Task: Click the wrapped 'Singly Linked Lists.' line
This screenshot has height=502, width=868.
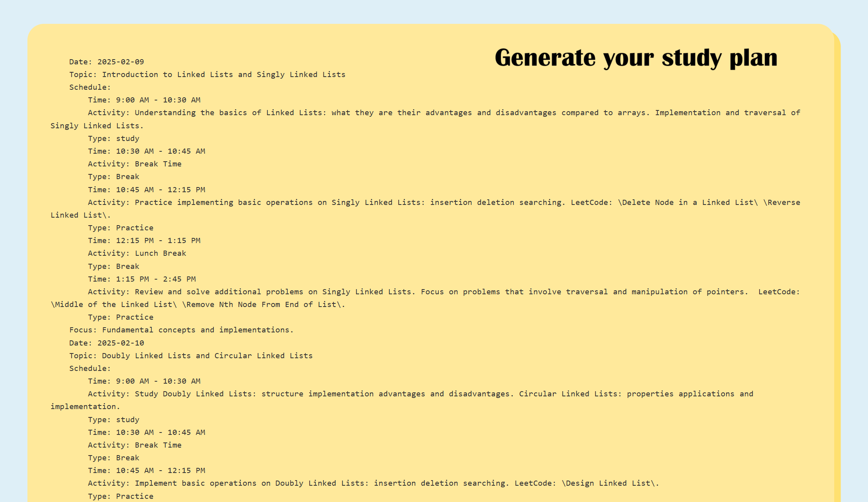Action: [x=97, y=126]
